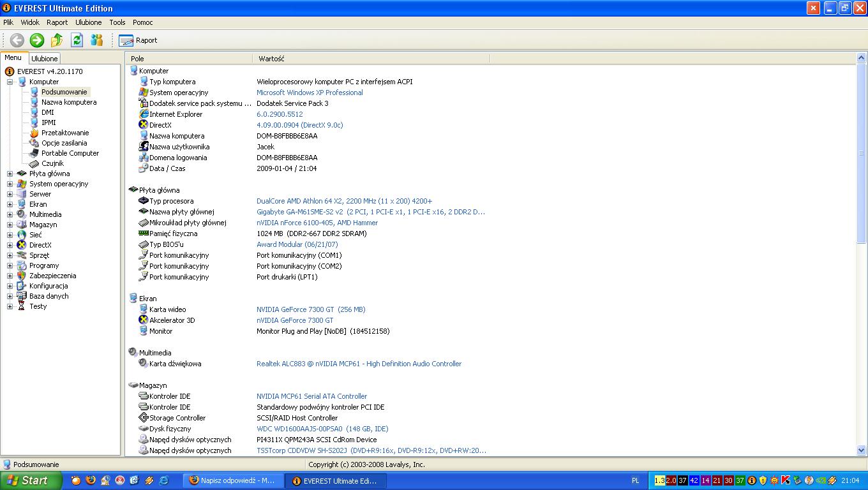The height and width of the screenshot is (490, 868).
Task: Go up one level with the folder arrow icon
Action: [57, 40]
